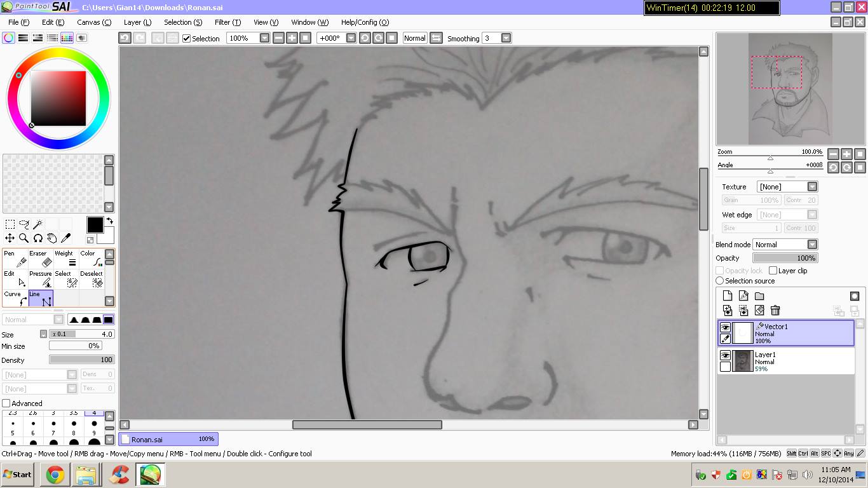868x488 pixels.
Task: Select the Weight tool
Action: pyautogui.click(x=66, y=259)
